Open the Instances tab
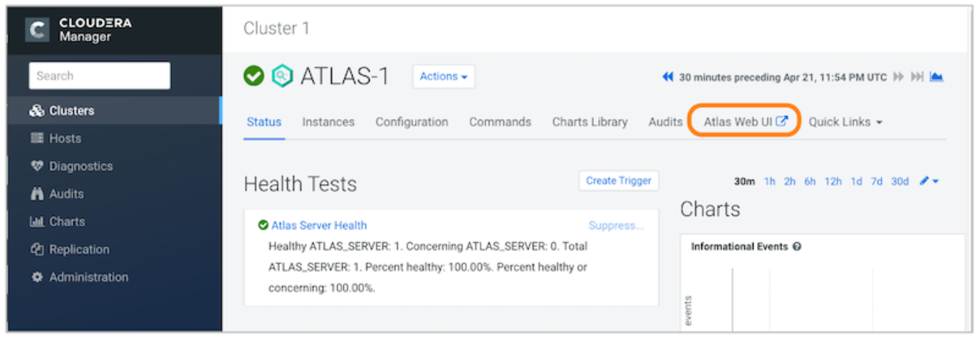The width and height of the screenshot is (980, 342). coord(328,122)
